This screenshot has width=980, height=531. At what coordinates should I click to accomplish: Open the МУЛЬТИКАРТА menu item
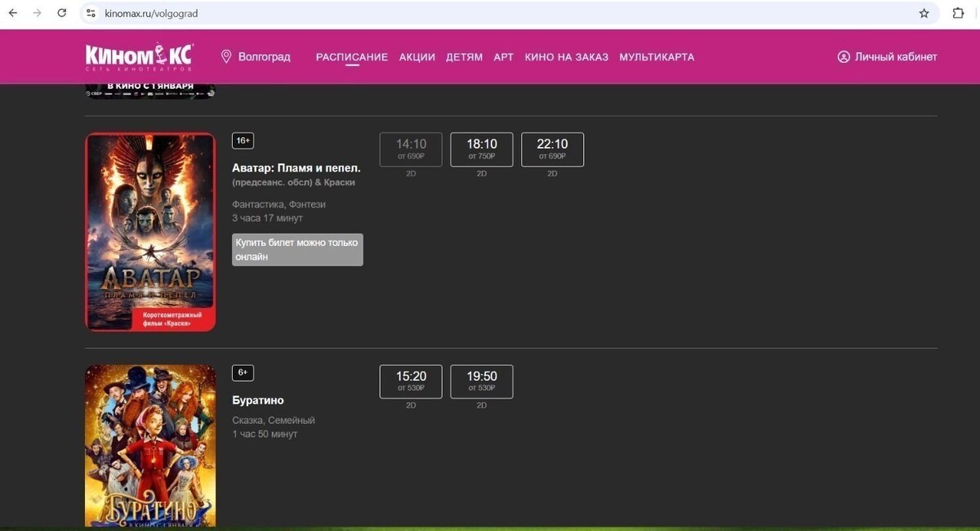(657, 57)
